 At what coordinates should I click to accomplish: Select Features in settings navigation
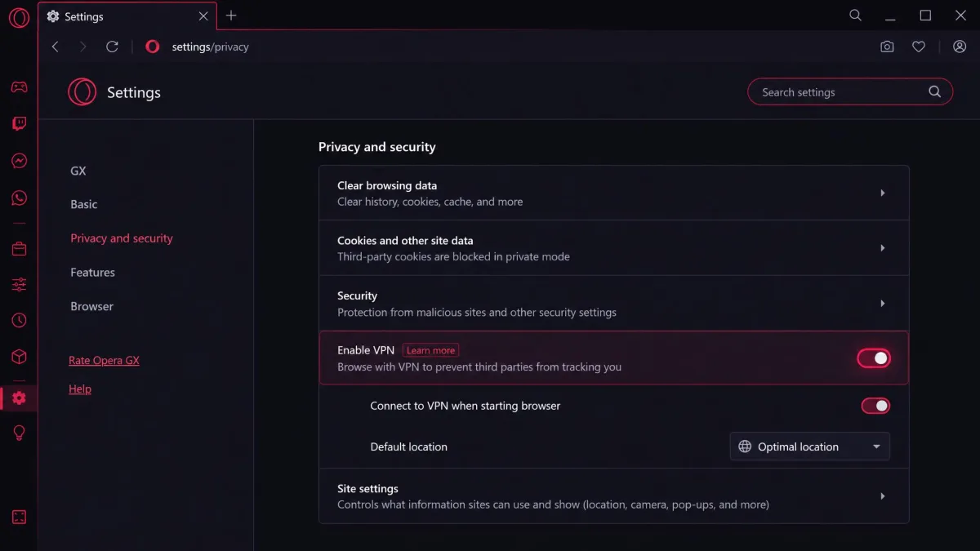click(92, 273)
